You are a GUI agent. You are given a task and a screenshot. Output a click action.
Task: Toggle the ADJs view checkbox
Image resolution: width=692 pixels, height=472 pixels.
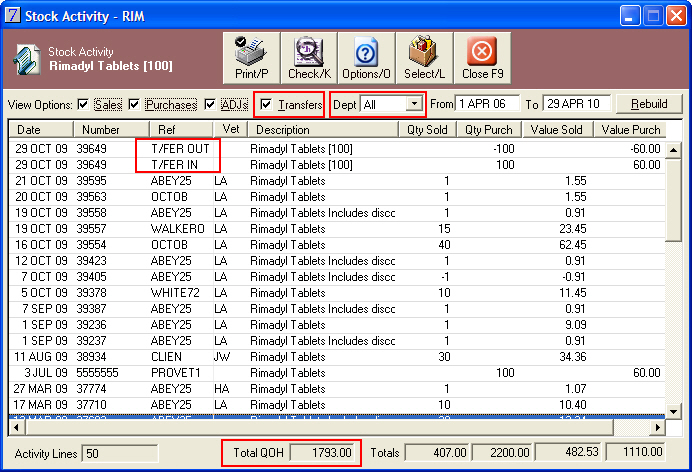(x=210, y=105)
